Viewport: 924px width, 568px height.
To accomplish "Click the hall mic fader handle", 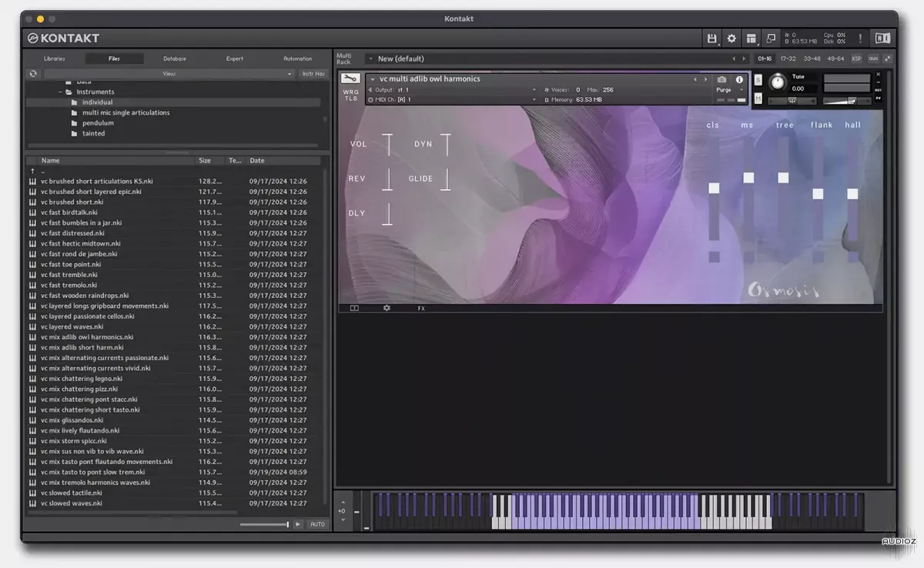I will pyautogui.click(x=852, y=194).
